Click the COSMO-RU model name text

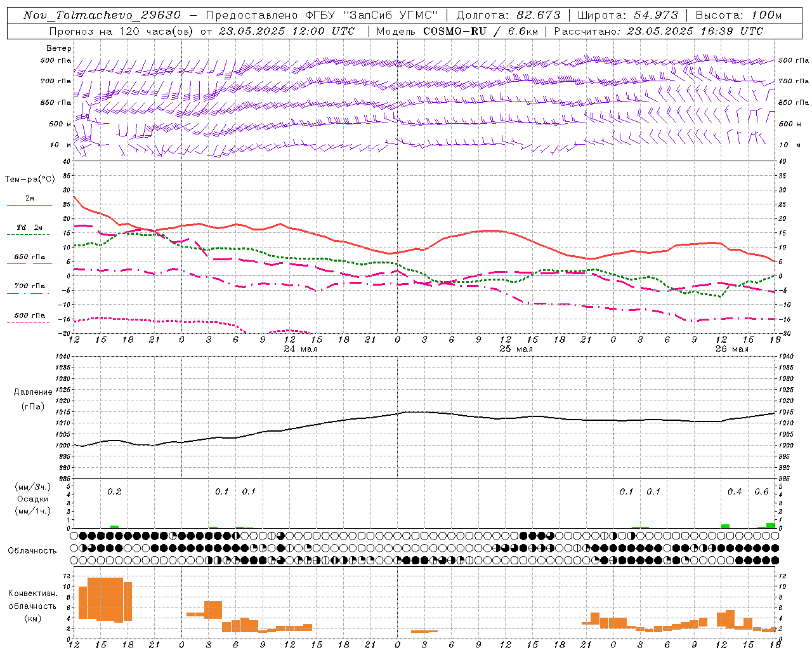point(454,31)
